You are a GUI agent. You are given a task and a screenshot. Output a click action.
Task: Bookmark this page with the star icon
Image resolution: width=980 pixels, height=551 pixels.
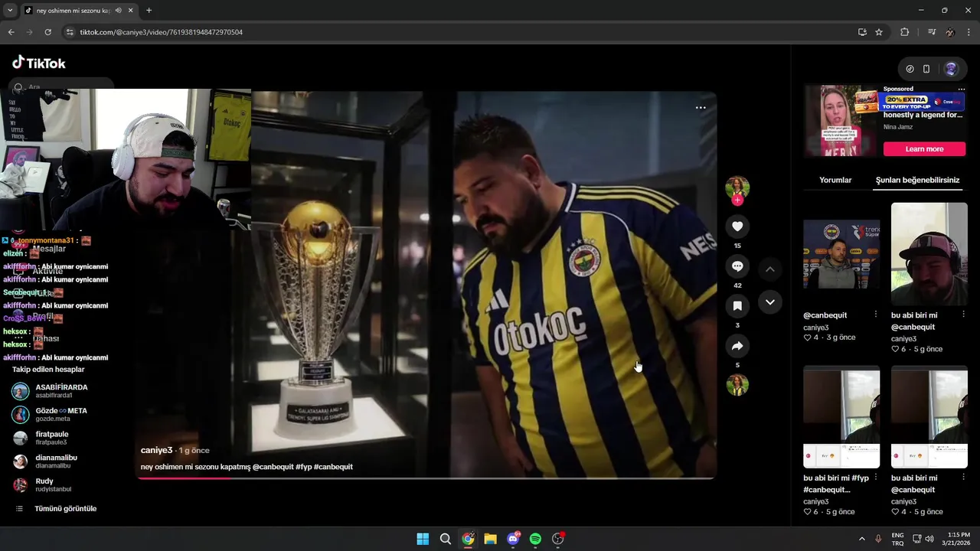(x=879, y=32)
